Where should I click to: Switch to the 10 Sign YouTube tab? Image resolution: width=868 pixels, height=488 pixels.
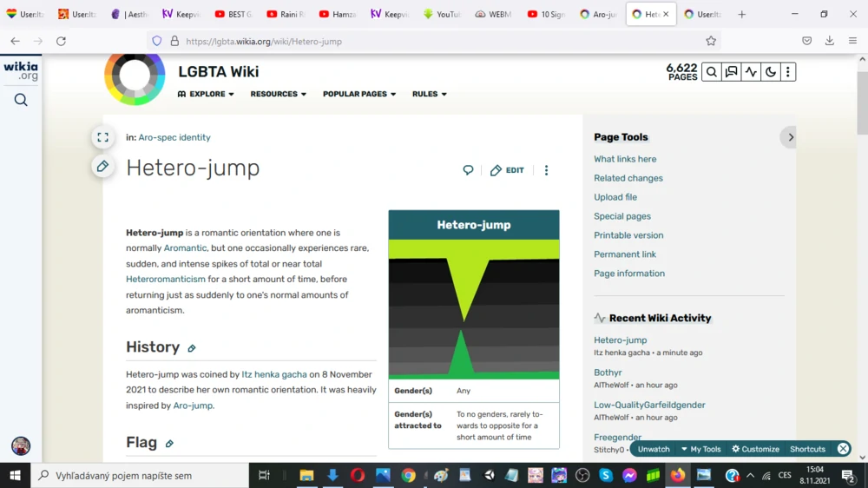pos(546,15)
